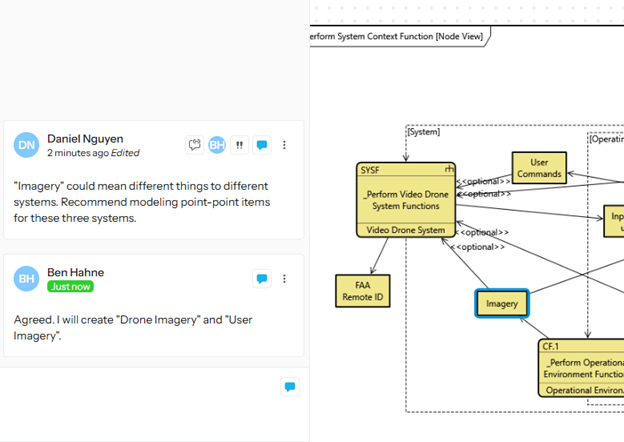Open the three-dot menu on Daniel Nguyen's comment

[284, 145]
